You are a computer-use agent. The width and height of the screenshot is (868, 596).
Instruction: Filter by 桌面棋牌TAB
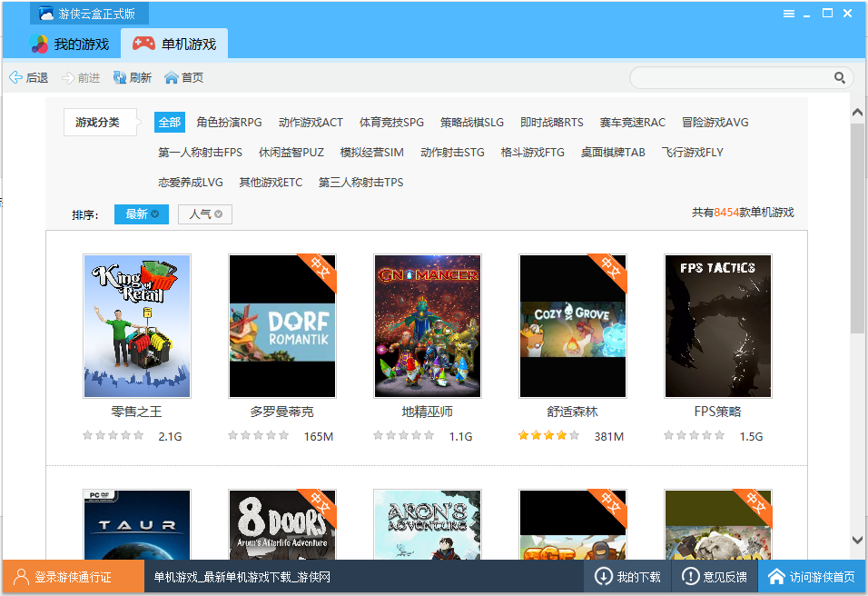(x=613, y=153)
